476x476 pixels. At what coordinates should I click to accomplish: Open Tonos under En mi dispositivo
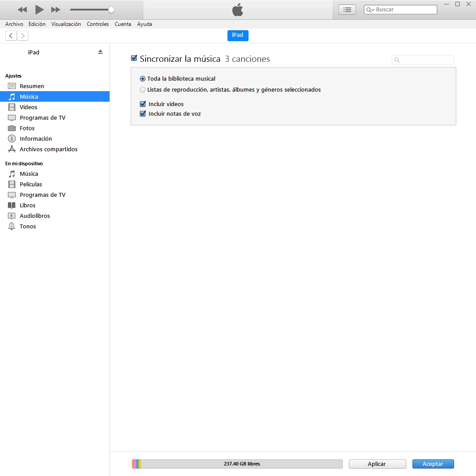point(28,226)
